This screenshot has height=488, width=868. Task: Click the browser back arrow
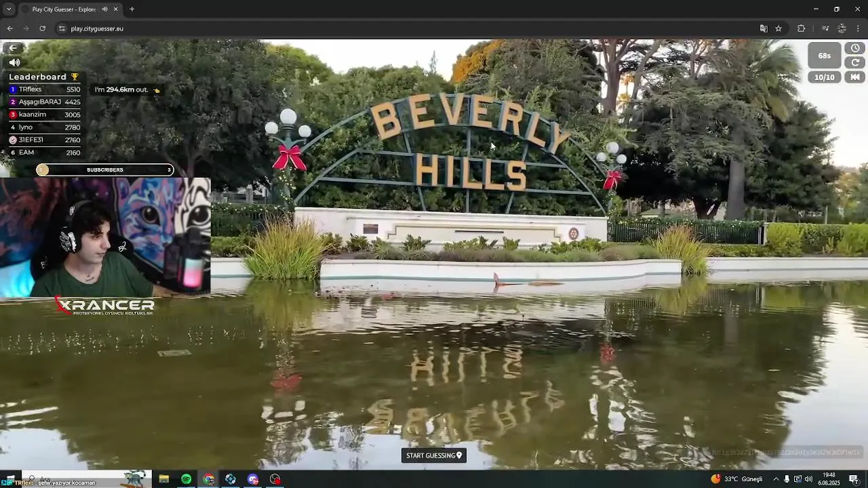pos(9,28)
